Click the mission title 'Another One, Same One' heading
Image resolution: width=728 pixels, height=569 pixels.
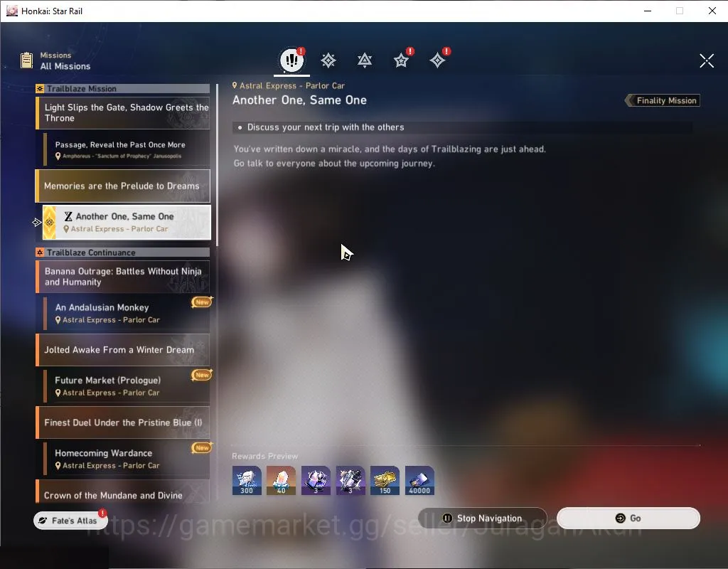(299, 100)
